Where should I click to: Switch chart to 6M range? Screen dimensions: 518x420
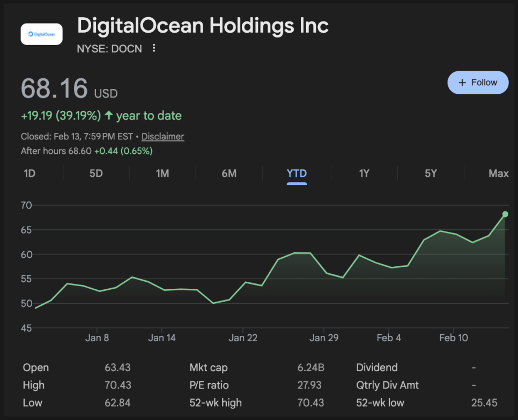pyautogui.click(x=229, y=174)
